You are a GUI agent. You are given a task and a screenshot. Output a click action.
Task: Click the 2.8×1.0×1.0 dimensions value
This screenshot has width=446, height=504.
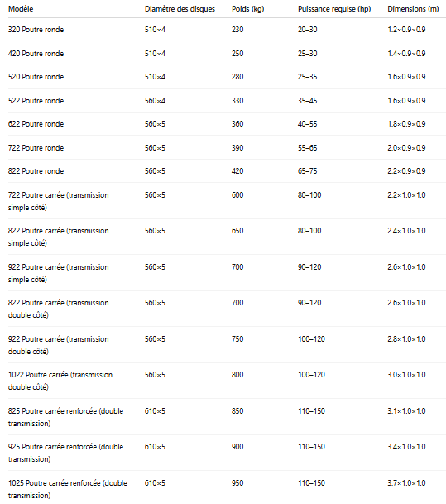point(406,339)
